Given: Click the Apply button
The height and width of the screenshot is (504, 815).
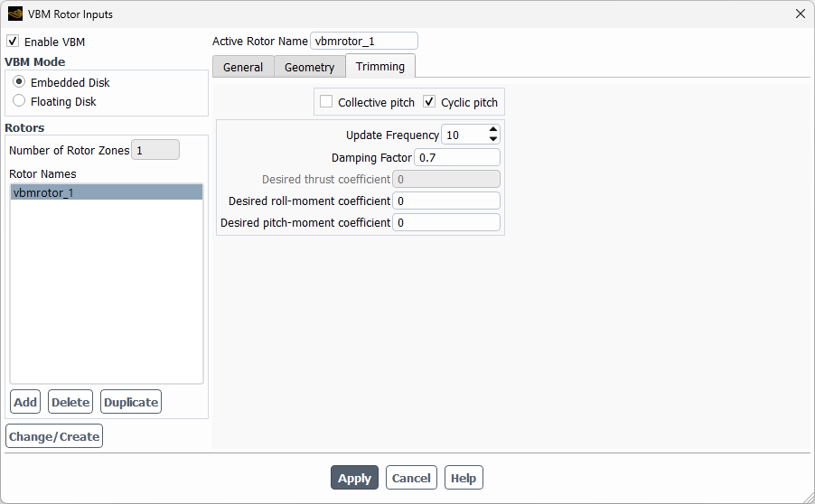Looking at the screenshot, I should (x=354, y=478).
